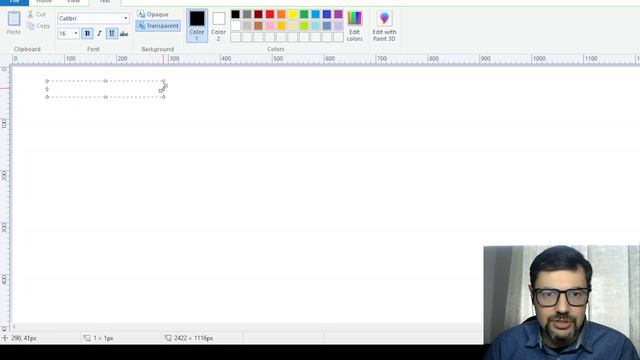Select the Color 2 background box
This screenshot has width=640, height=360.
[x=218, y=25]
